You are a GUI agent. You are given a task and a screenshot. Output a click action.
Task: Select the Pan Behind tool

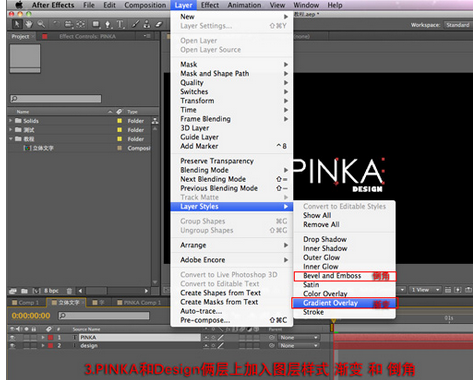coord(80,24)
